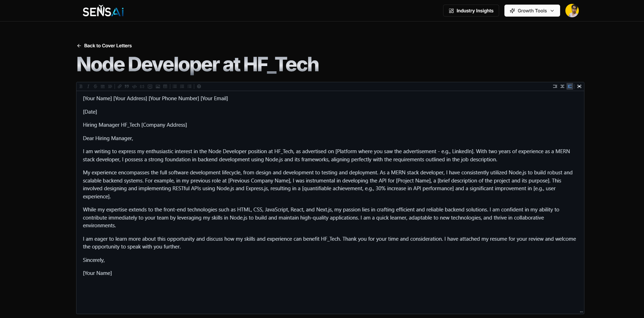Add a checked task list

[189, 86]
